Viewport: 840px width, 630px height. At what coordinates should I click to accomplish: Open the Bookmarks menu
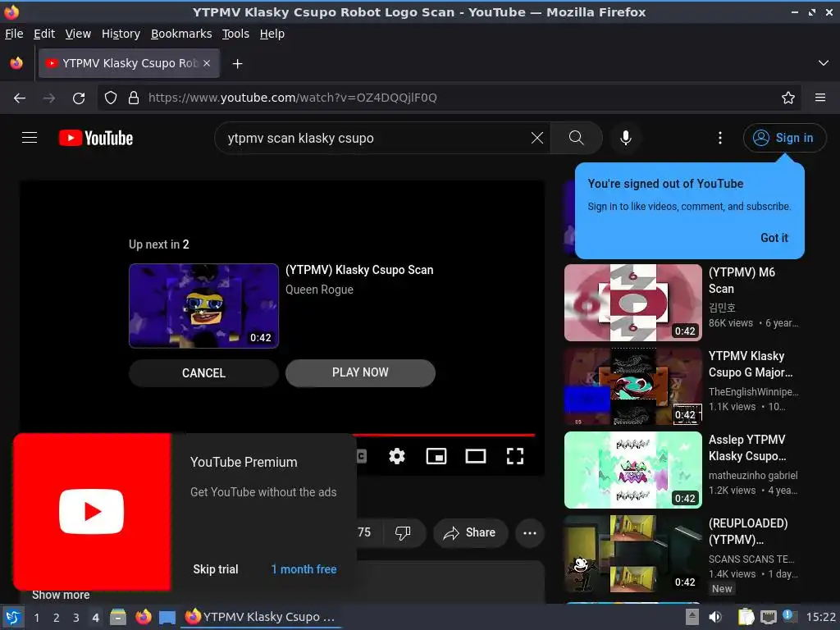[x=181, y=34]
